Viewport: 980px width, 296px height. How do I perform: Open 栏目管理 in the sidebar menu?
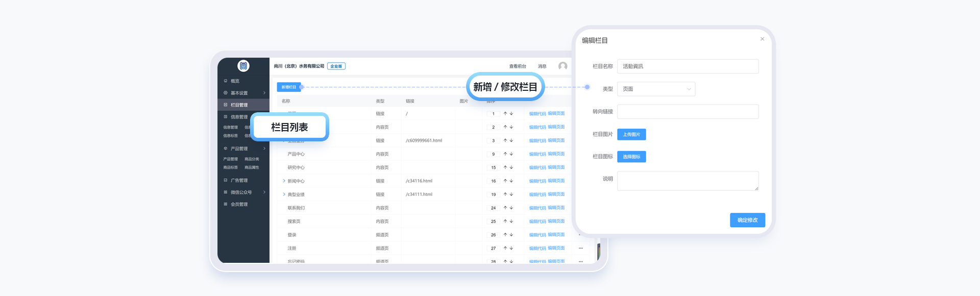pos(239,105)
